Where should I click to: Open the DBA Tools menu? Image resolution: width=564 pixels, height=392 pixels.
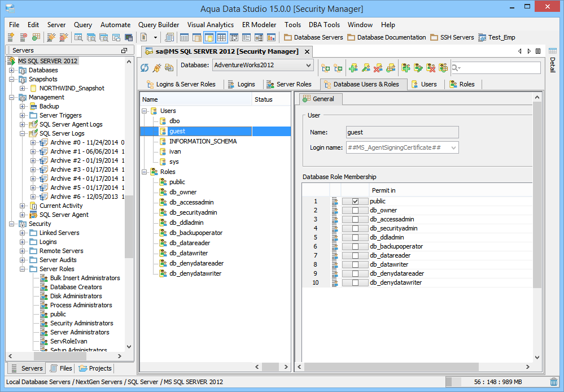[324, 25]
